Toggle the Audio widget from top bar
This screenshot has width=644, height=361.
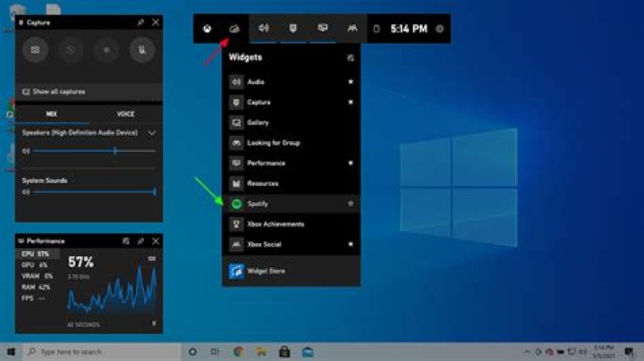click(x=263, y=29)
